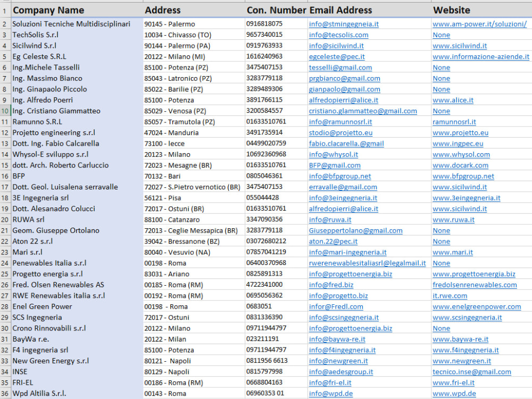
Task: Click the info@baywa-re.it email link
Action: [x=337, y=339]
